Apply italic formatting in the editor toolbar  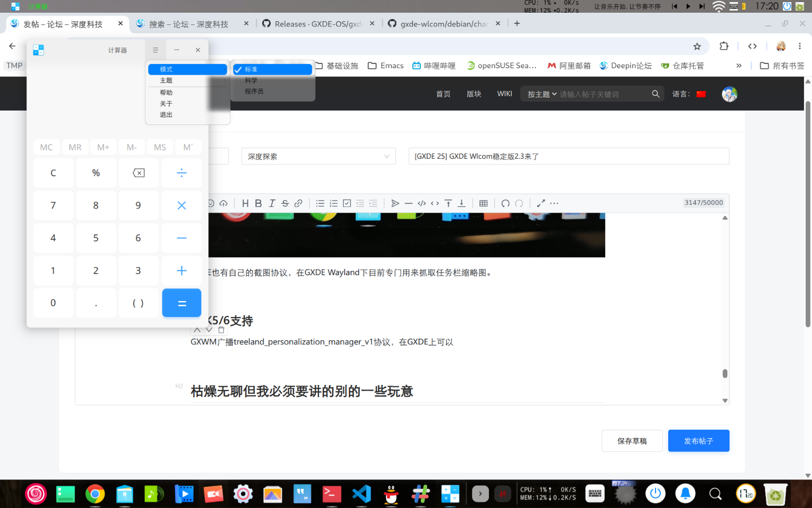(x=272, y=203)
